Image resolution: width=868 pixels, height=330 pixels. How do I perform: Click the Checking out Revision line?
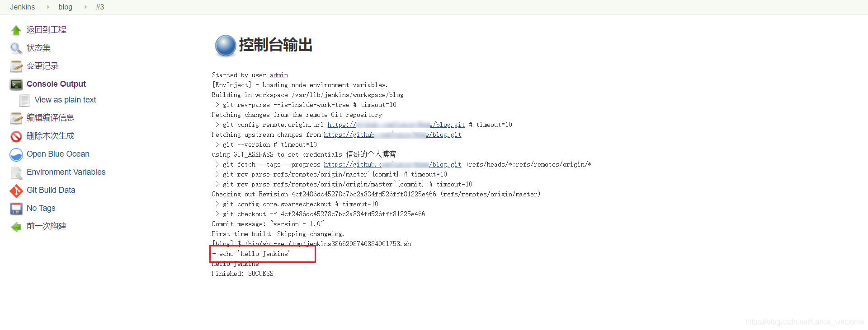click(376, 194)
